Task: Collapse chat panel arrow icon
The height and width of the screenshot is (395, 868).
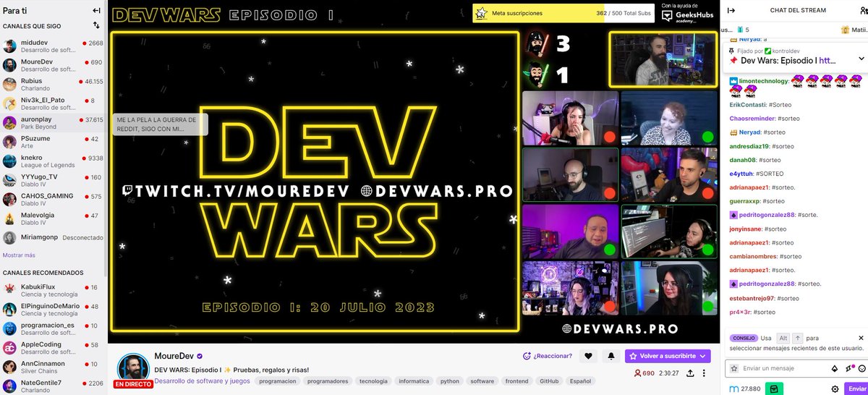Action: pos(731,10)
